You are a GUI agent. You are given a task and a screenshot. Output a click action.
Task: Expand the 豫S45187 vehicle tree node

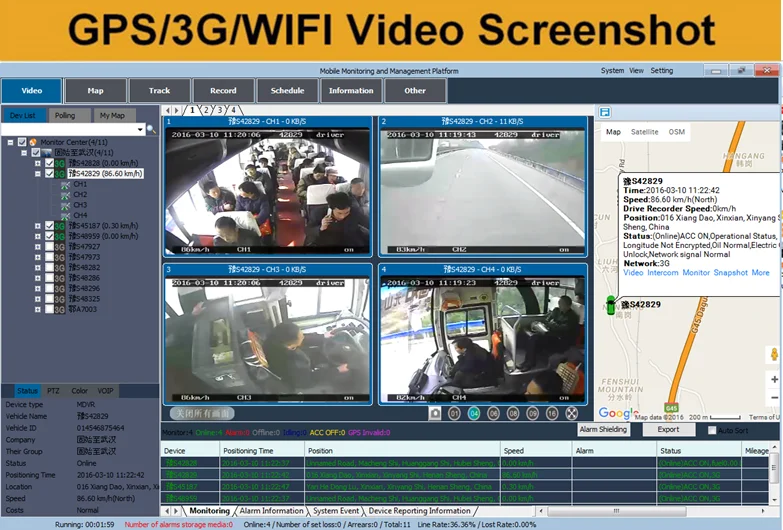(37, 226)
